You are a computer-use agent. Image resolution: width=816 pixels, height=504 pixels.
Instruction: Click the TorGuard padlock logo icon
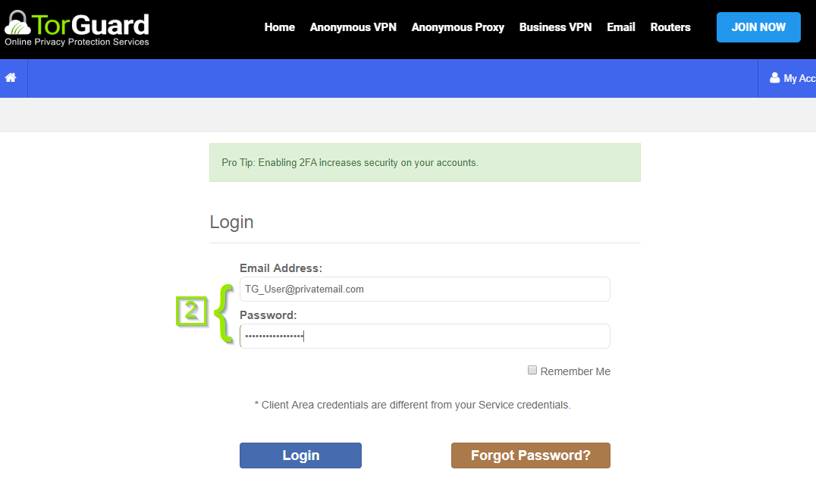[17, 23]
